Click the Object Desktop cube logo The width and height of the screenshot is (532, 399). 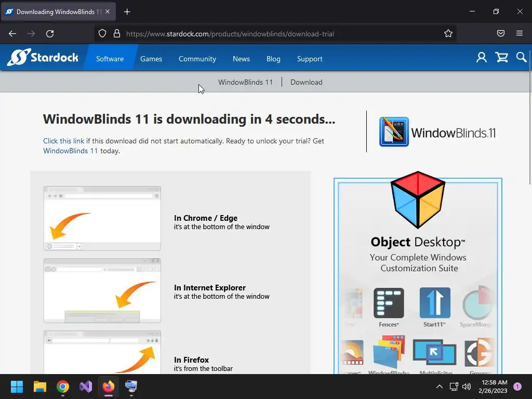tap(418, 199)
